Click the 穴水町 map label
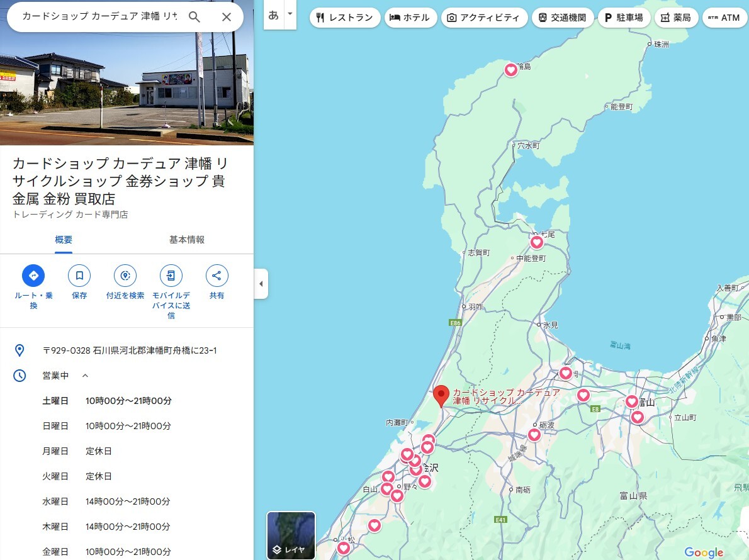The width and height of the screenshot is (749, 560). pyautogui.click(x=528, y=145)
